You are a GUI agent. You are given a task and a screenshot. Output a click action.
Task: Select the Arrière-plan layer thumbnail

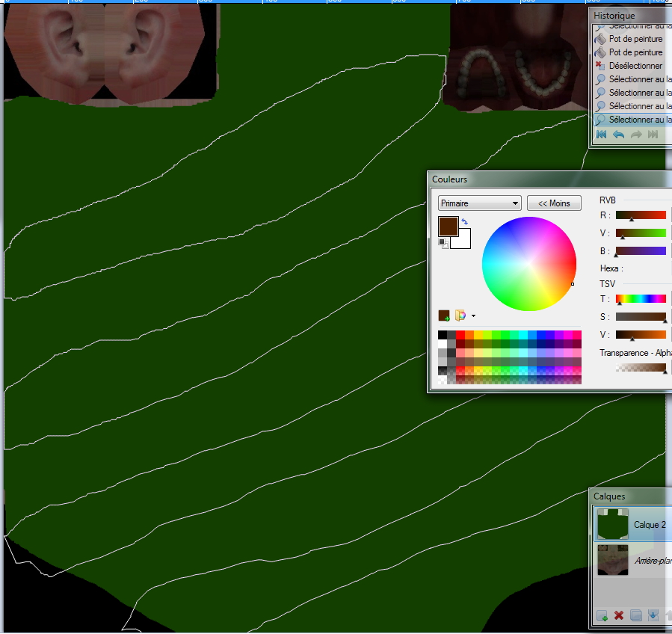(613, 560)
